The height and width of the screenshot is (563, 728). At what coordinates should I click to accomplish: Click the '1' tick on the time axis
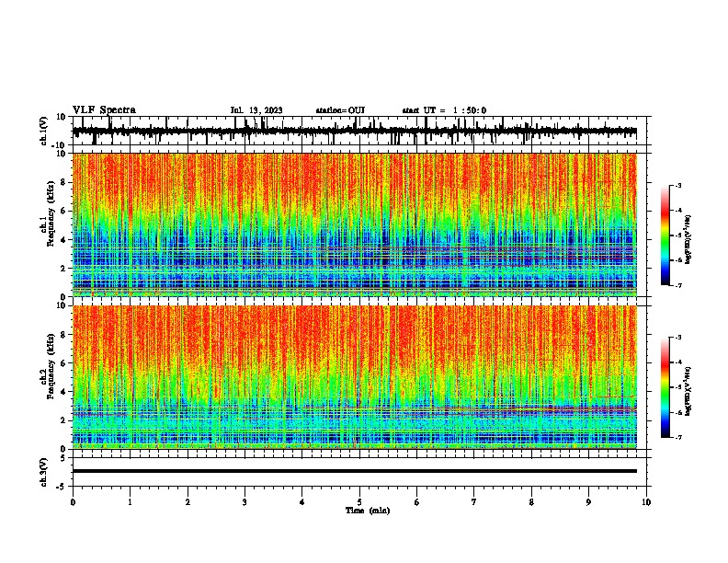(130, 502)
